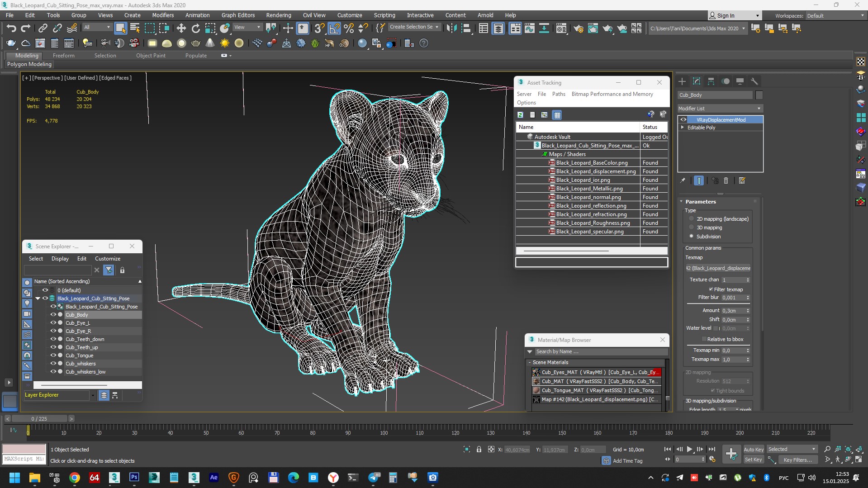Click the Refresh icon in Asset Tracking
Image resolution: width=868 pixels, height=488 pixels.
click(520, 115)
